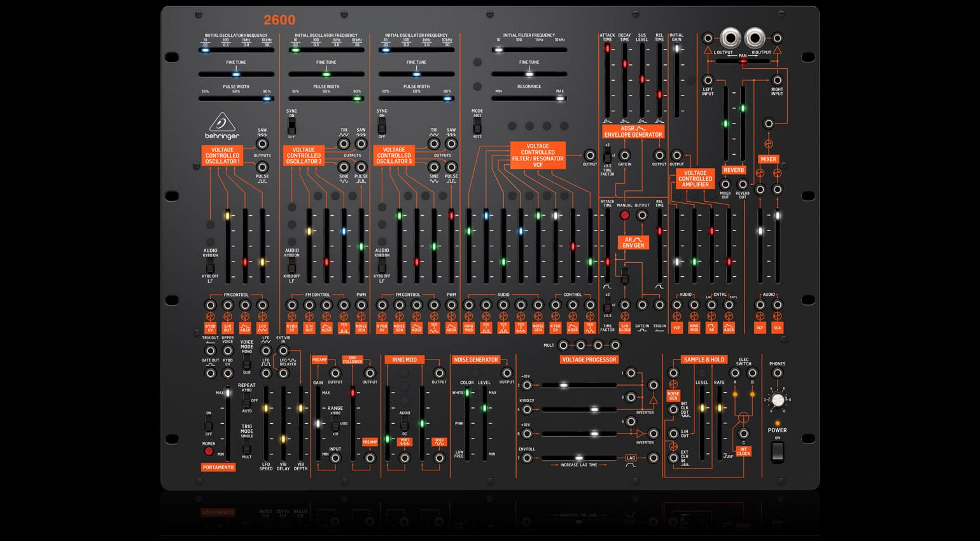Click the Oscillator 2 TRI output jack
The height and width of the screenshot is (541, 980).
click(x=344, y=144)
